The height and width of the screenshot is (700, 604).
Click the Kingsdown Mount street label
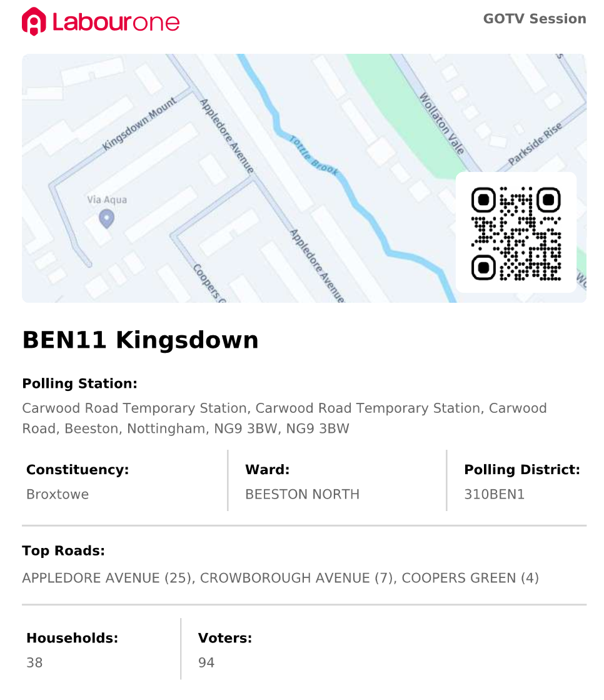[x=139, y=123]
